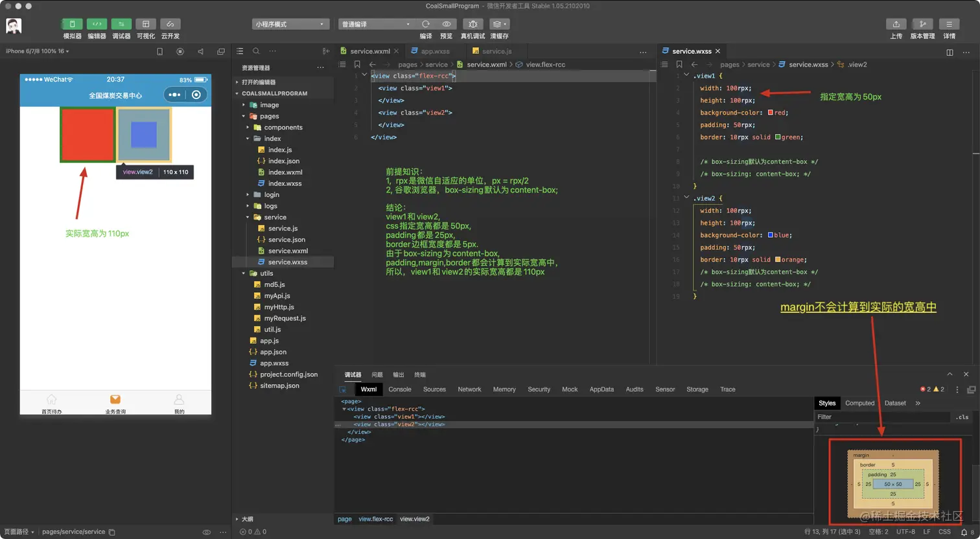980x539 pixels.
Task: Click the red color swatch for background-color
Action: (771, 113)
